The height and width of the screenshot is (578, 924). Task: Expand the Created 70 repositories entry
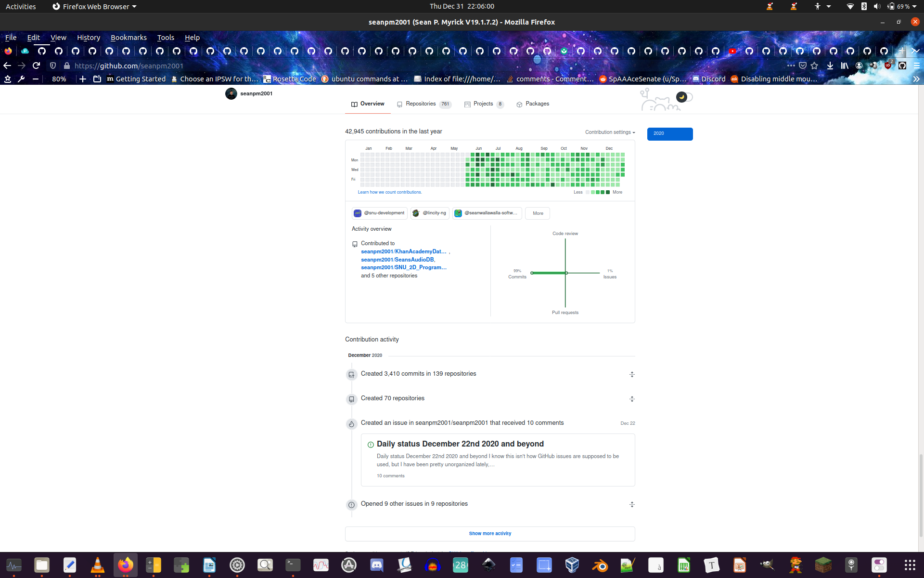tap(632, 399)
